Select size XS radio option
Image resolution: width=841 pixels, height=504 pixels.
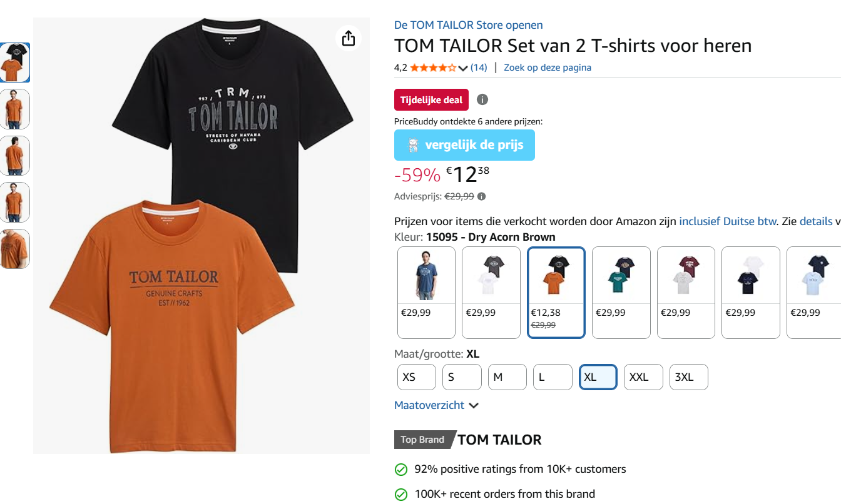point(416,376)
